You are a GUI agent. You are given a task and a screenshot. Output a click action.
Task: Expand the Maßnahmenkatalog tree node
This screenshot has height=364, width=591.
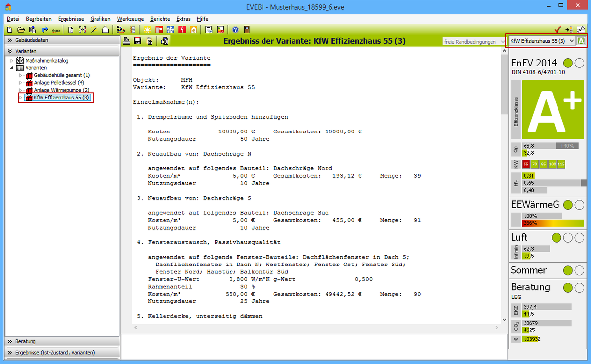click(12, 61)
